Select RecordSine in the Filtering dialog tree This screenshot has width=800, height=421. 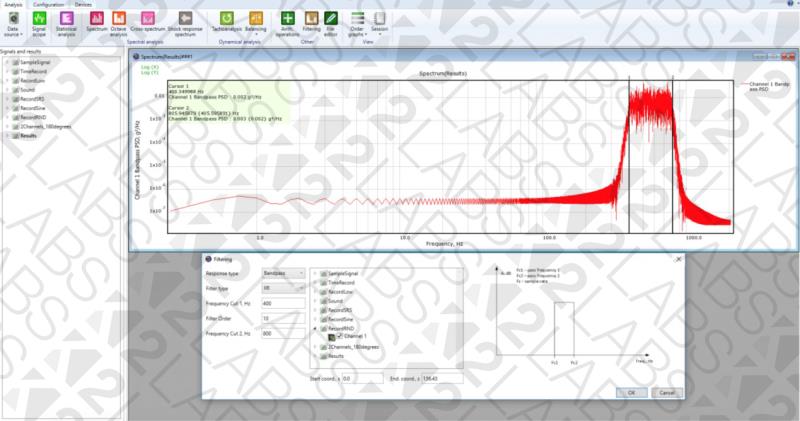pyautogui.click(x=340, y=319)
